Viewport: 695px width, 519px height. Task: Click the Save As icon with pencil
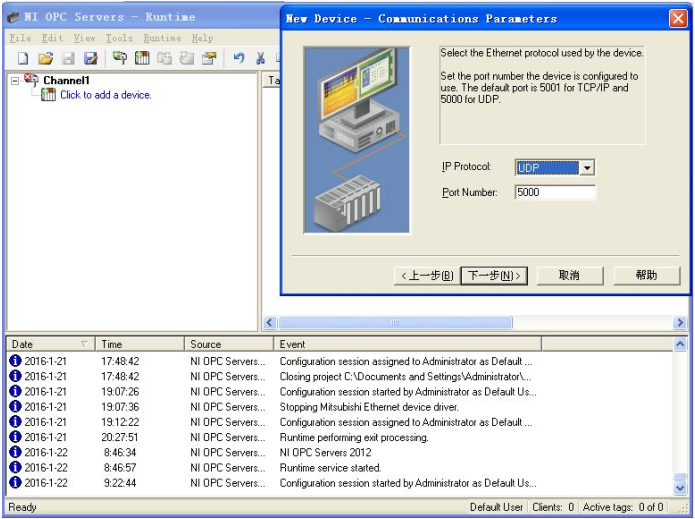coord(90,58)
